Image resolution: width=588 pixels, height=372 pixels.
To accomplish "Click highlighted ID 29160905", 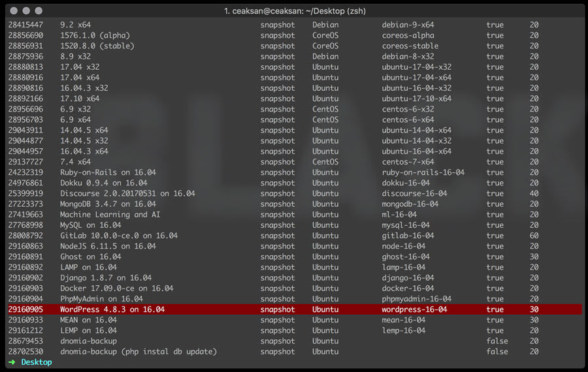I will (x=25, y=309).
